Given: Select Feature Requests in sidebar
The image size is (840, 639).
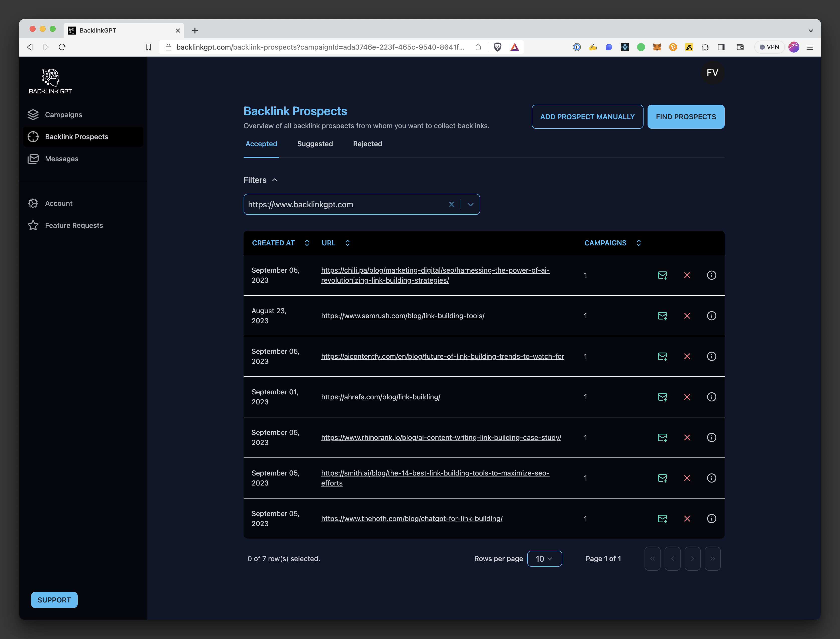Looking at the screenshot, I should 74,225.
